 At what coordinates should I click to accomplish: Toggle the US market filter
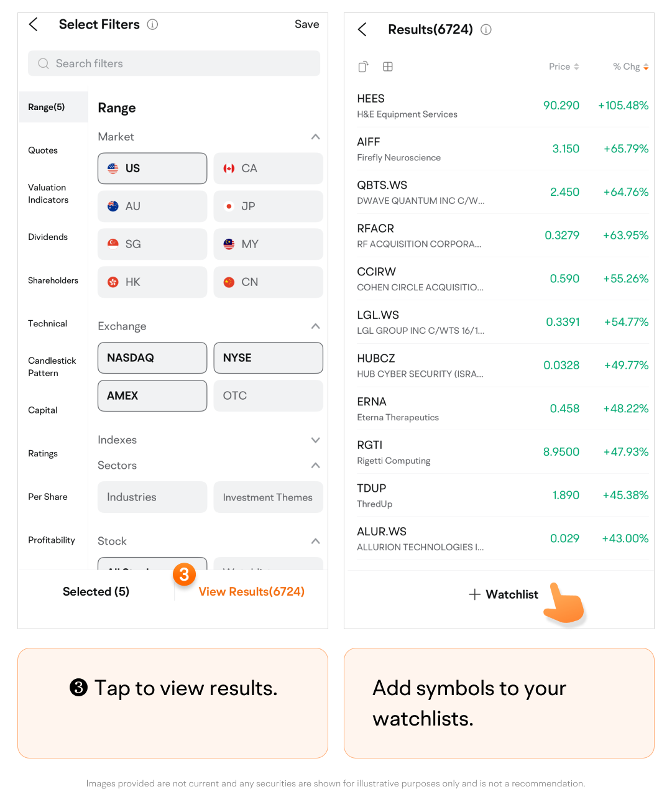coord(152,168)
